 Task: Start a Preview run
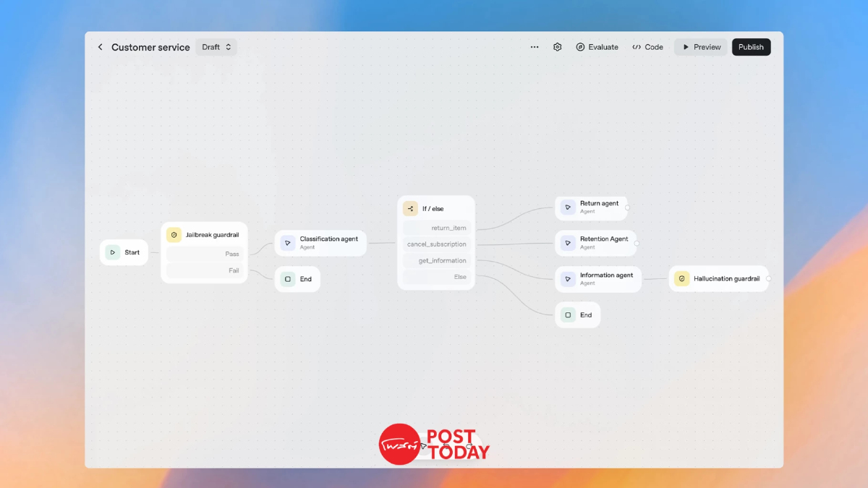pos(701,47)
